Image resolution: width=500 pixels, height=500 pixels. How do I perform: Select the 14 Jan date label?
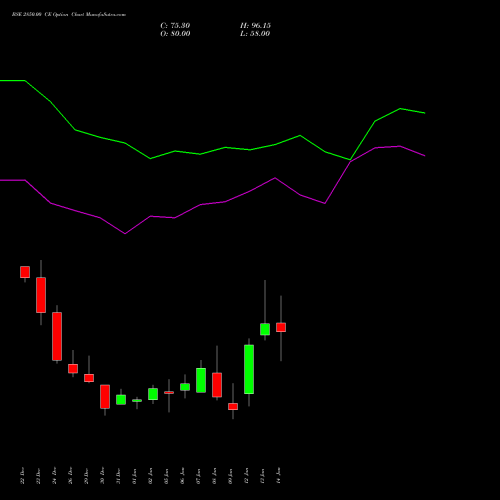pos(278,476)
